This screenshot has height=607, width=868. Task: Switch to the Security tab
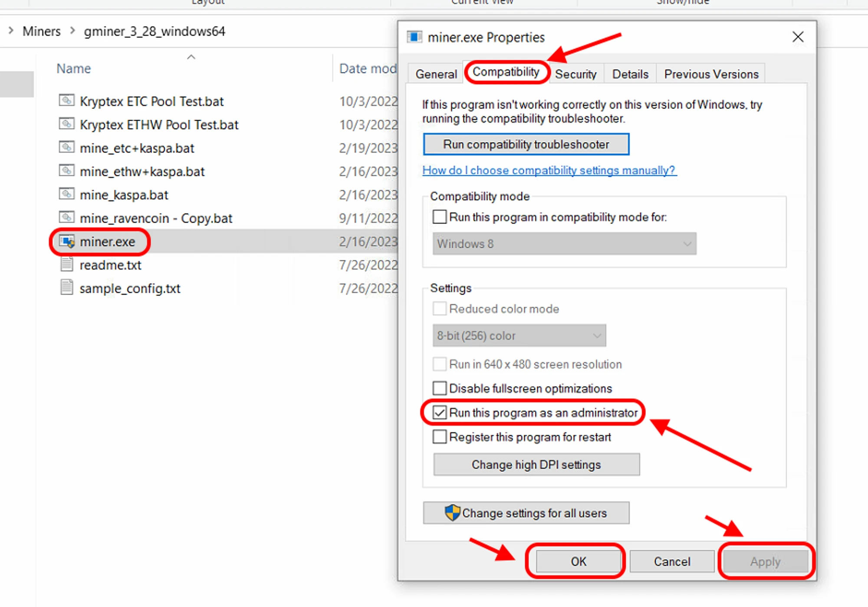[x=575, y=74]
